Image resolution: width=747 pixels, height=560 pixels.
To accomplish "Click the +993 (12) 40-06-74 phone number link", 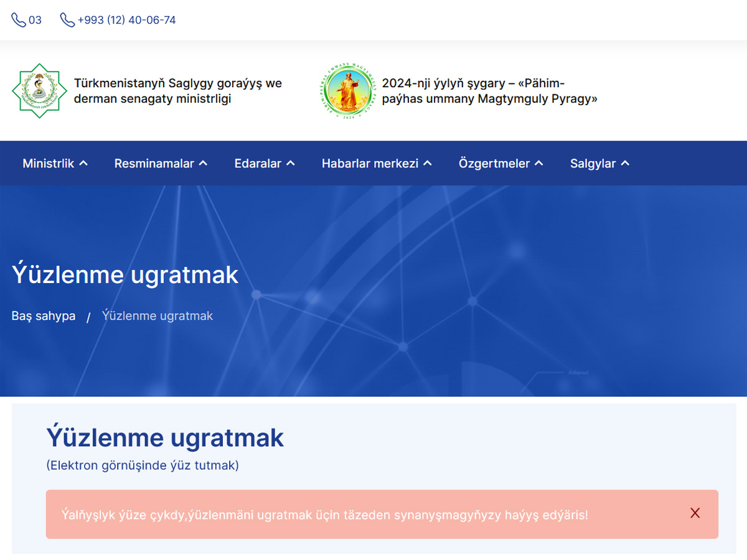I will (126, 19).
